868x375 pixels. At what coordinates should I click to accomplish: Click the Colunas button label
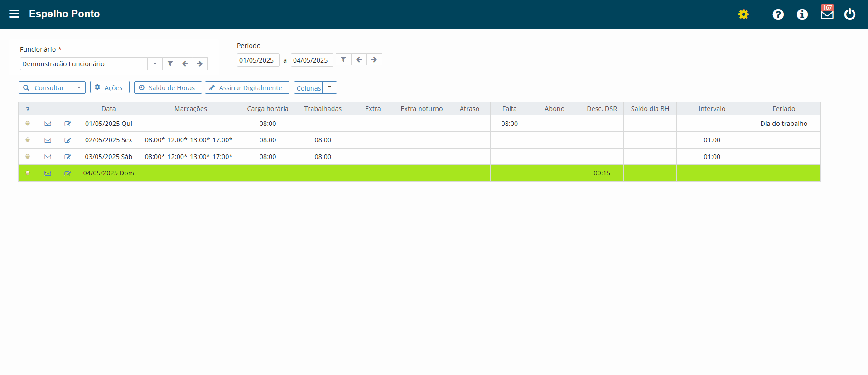click(x=309, y=87)
